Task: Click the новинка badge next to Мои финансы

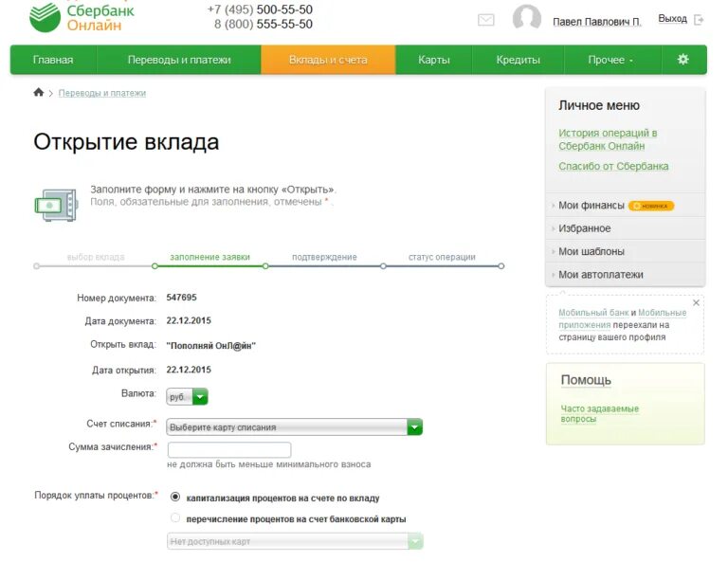Action: [x=651, y=206]
